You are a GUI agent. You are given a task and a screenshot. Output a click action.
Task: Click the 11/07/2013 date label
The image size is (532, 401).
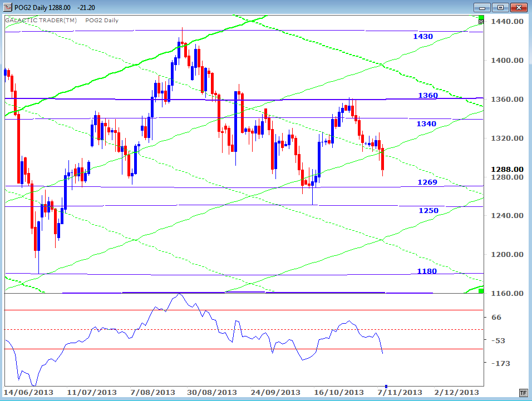click(92, 393)
